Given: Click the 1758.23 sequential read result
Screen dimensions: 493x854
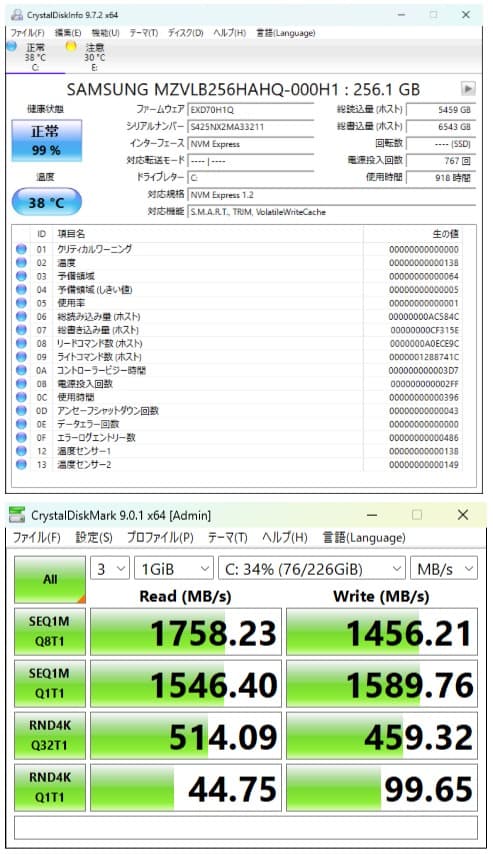Looking at the screenshot, I should tap(186, 632).
